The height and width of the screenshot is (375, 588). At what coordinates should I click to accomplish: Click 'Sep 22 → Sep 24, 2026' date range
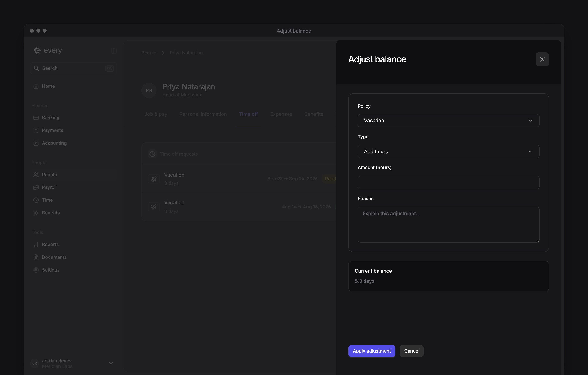point(292,179)
